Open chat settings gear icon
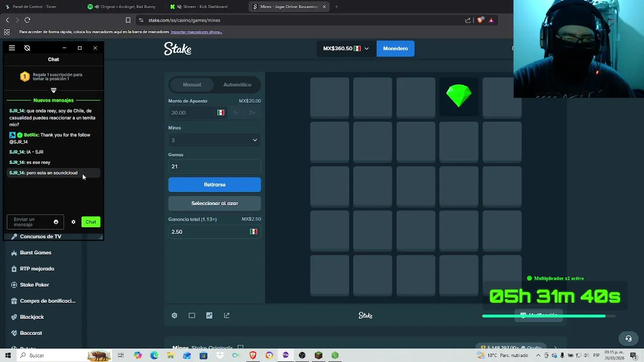 coord(73,222)
